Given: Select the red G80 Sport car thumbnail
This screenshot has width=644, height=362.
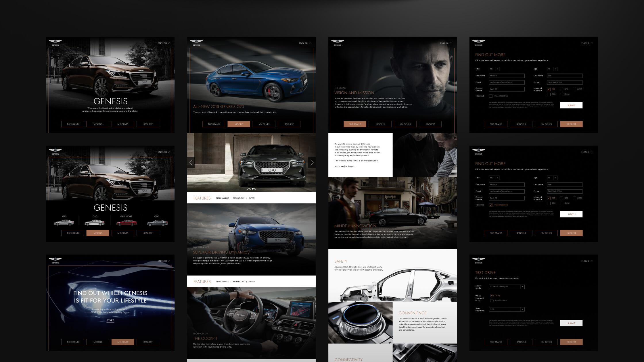Looking at the screenshot, I should [x=126, y=223].
